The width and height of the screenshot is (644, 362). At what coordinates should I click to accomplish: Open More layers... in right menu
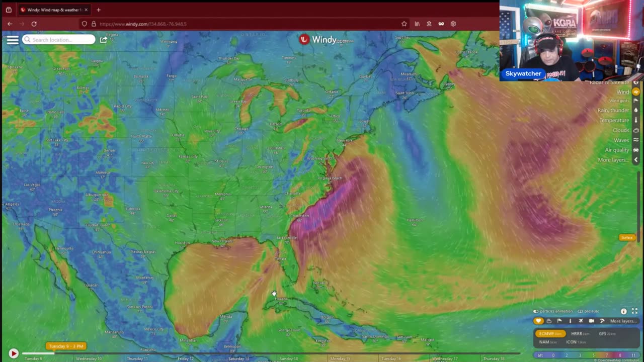point(613,160)
